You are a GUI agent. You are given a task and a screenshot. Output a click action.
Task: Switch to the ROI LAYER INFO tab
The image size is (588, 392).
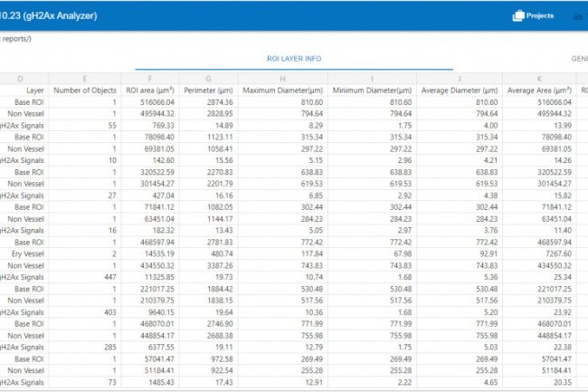pyautogui.click(x=294, y=59)
